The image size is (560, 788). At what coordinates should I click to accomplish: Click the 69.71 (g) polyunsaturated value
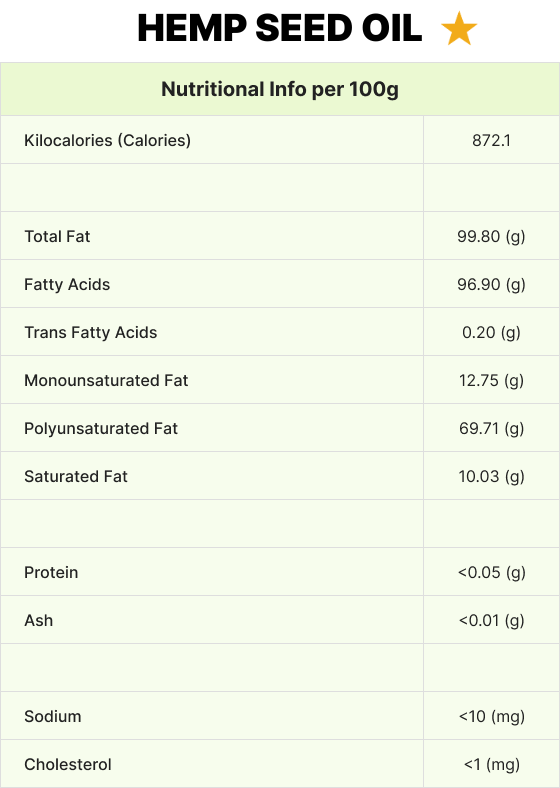pyautogui.click(x=491, y=429)
